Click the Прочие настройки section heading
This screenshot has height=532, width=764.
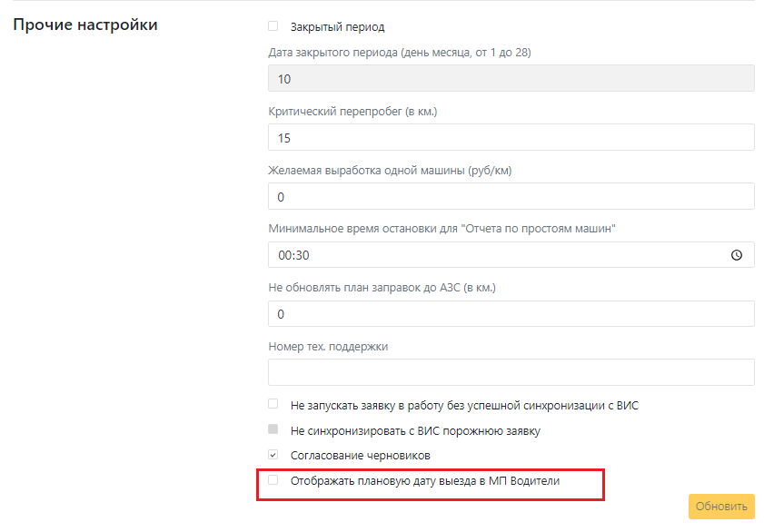85,25
